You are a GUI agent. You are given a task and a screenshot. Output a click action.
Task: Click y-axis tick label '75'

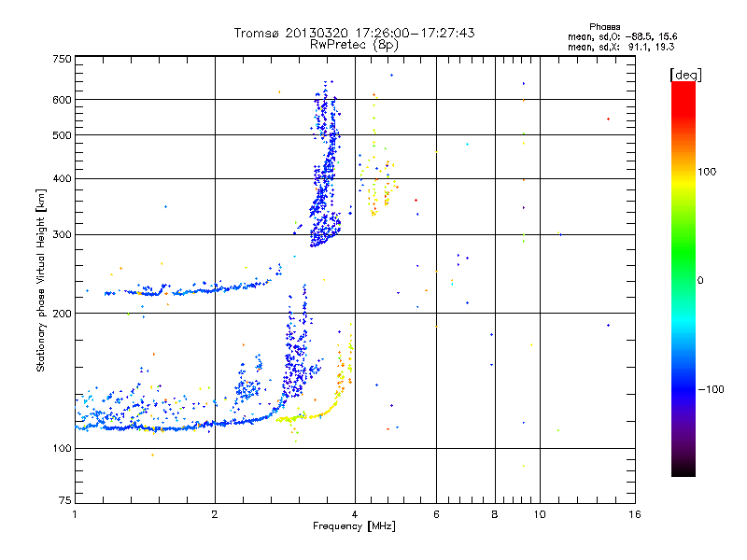click(x=65, y=500)
